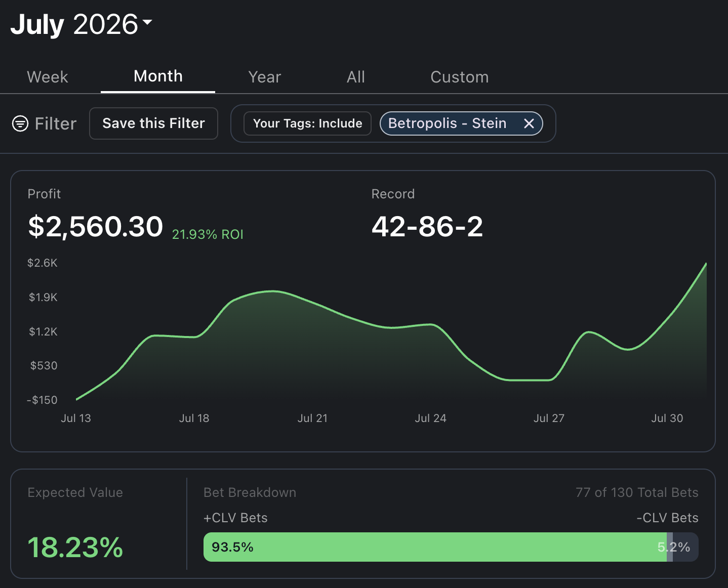Click the 42-86-2 record value

coord(427,226)
